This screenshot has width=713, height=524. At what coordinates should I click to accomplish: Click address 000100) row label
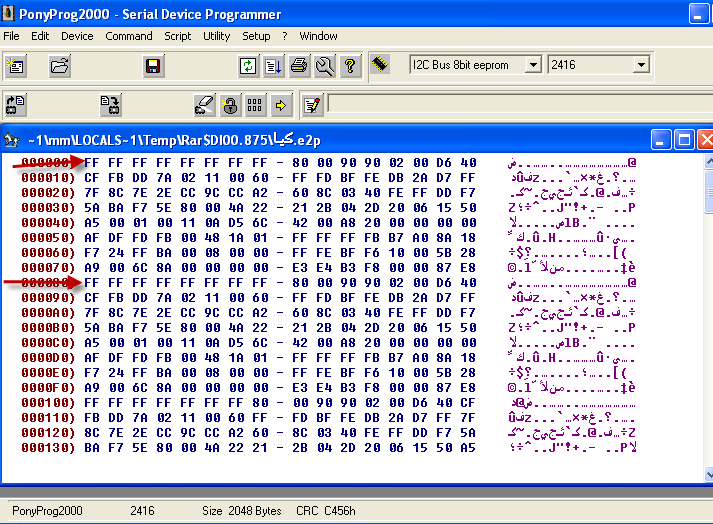[x=48, y=403]
